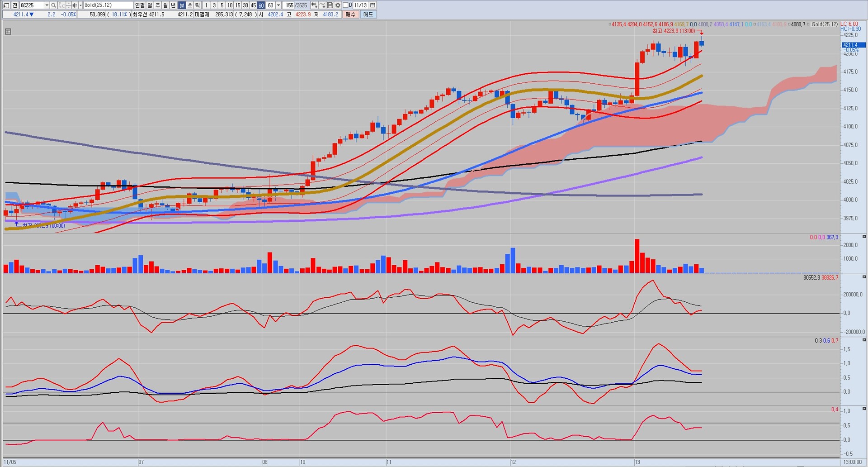
Task: Open the minute interval dropdown showing 60
Action: [278, 5]
